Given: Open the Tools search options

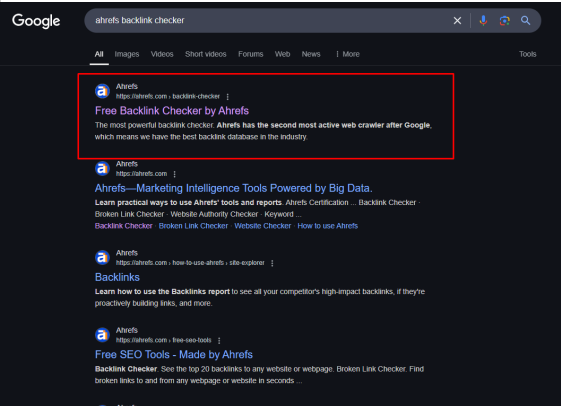Looking at the screenshot, I should coord(528,54).
